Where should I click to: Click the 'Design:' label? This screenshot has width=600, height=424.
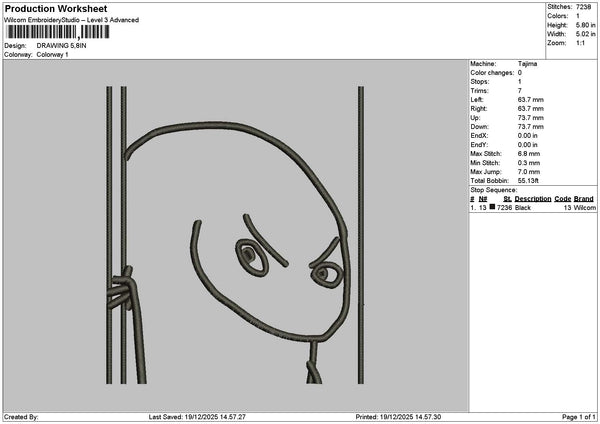15,46
